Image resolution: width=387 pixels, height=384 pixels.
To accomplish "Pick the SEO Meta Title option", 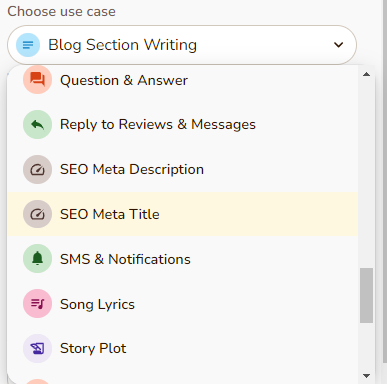I will [183, 214].
